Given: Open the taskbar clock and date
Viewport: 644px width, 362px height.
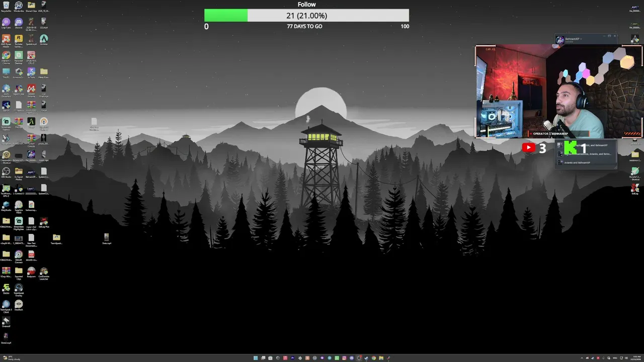Looking at the screenshot, I should pyautogui.click(x=636, y=358).
